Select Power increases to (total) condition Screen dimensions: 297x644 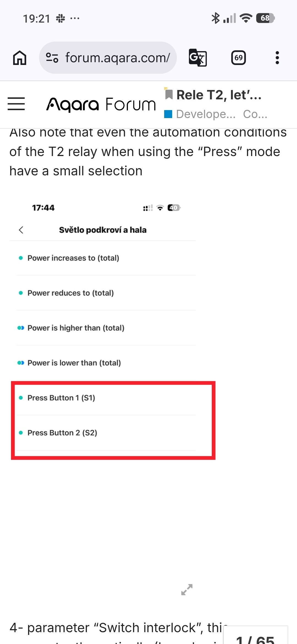pyautogui.click(x=106, y=258)
